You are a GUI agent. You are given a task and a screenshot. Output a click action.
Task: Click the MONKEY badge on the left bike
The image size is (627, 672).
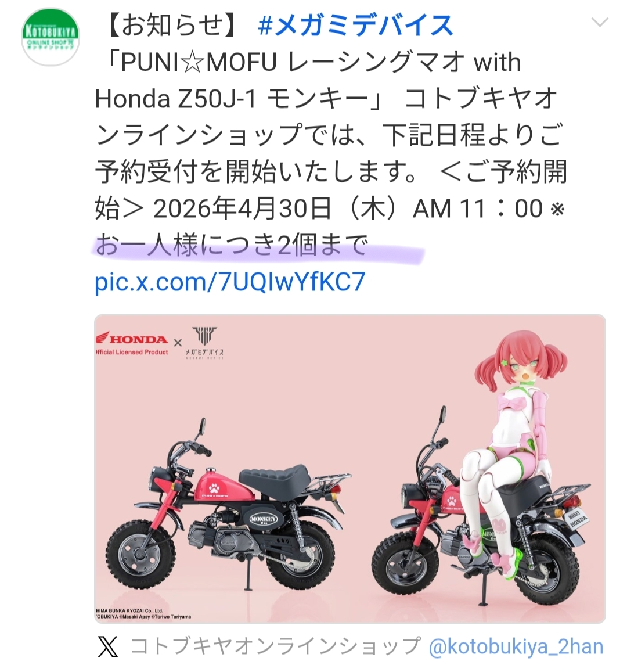[264, 519]
